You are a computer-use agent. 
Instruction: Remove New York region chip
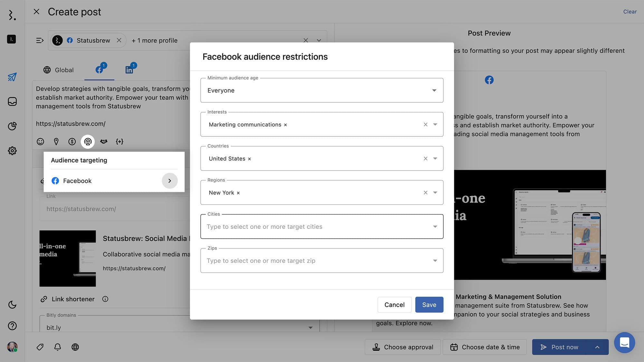(x=238, y=193)
